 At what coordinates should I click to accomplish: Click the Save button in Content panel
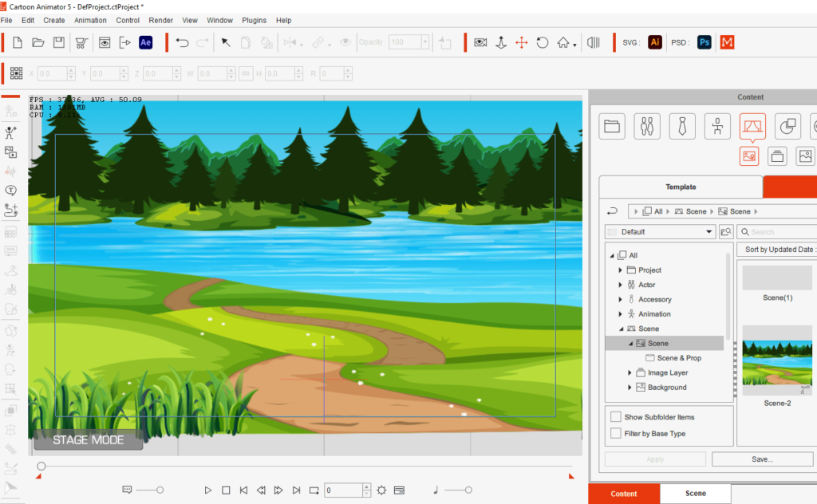coord(761,459)
